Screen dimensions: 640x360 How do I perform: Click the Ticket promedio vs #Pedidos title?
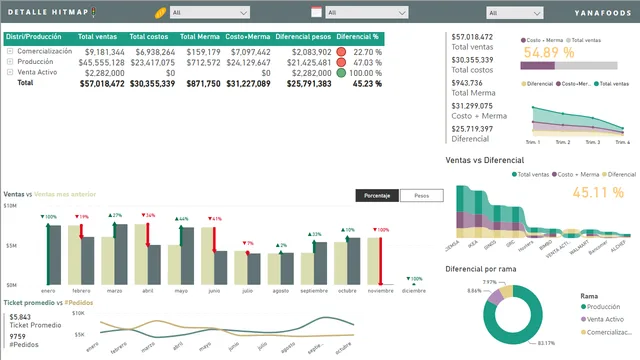48,302
